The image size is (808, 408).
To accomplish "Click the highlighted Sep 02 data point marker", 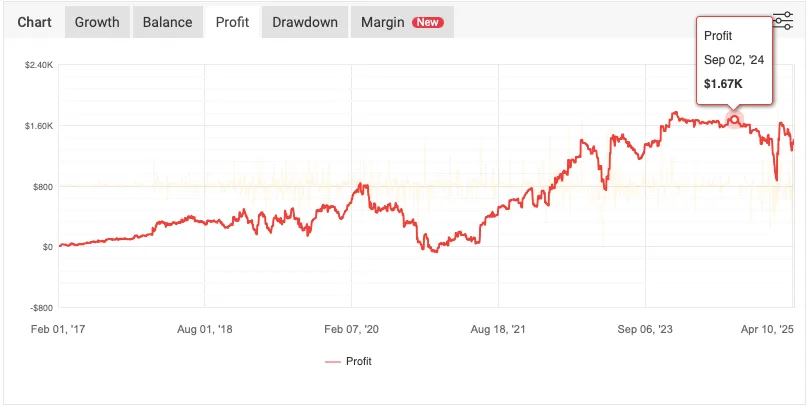I will [734, 120].
